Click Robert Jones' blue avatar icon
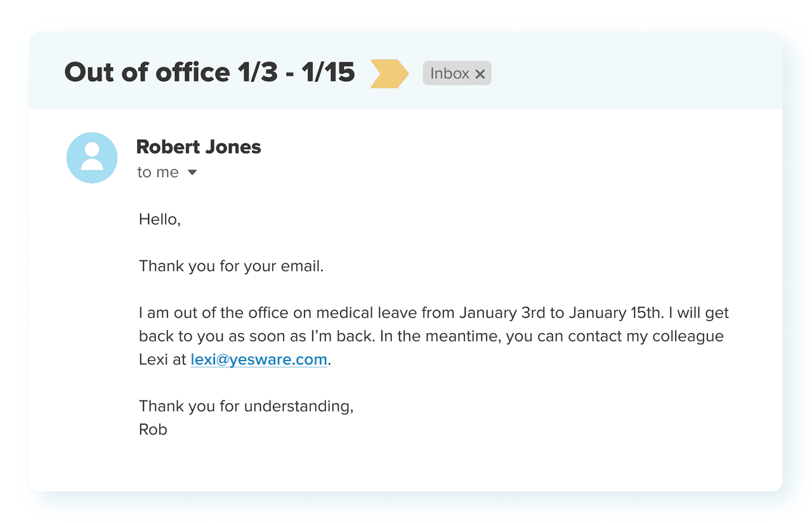Screen dimensions: 812x523 [92, 158]
